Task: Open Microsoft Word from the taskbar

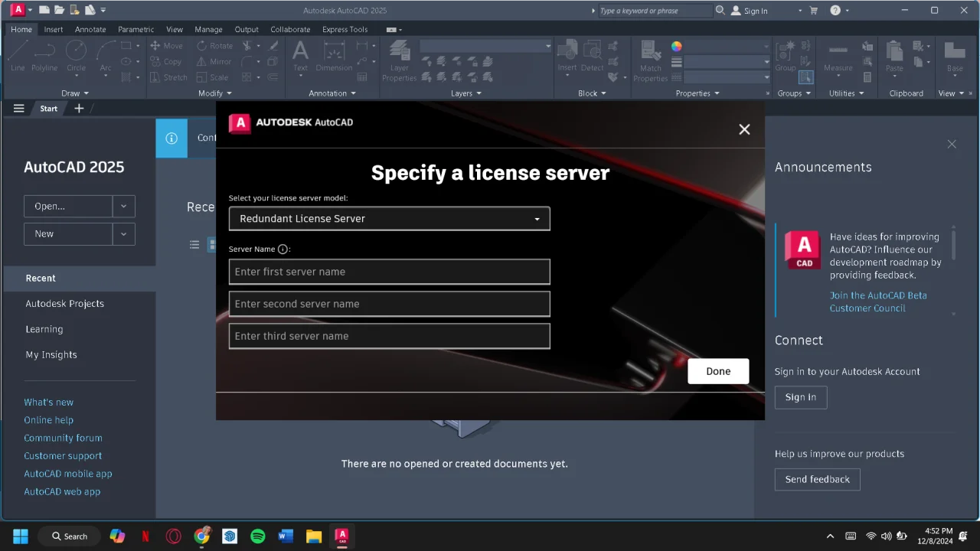Action: pyautogui.click(x=286, y=536)
